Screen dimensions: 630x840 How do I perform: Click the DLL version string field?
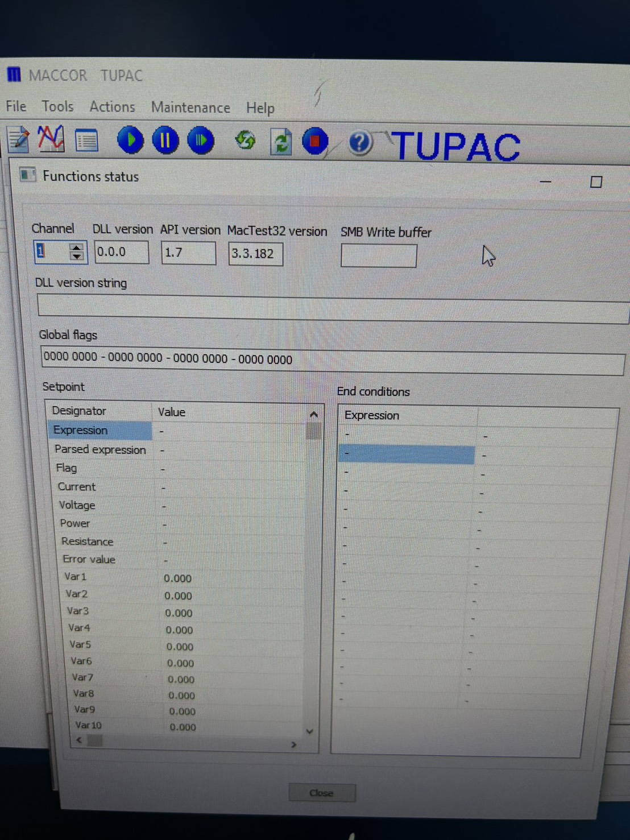point(333,308)
